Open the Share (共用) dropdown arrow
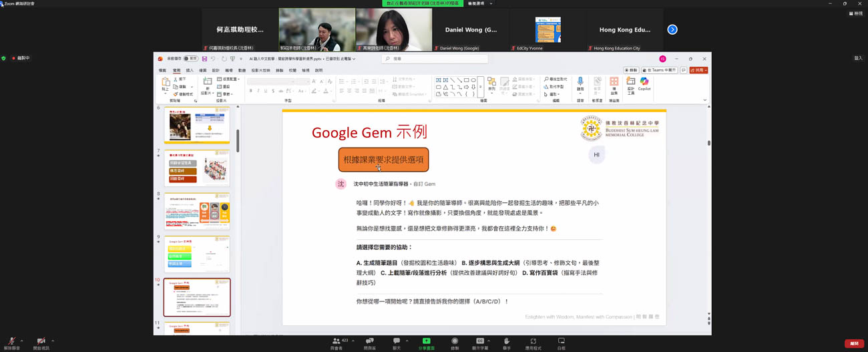868x352 pixels. [705, 70]
